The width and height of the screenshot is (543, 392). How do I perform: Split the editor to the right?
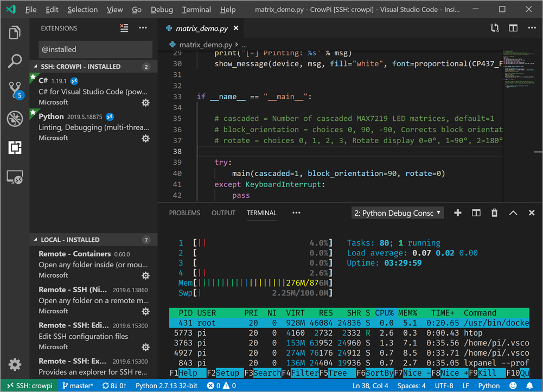click(x=513, y=28)
